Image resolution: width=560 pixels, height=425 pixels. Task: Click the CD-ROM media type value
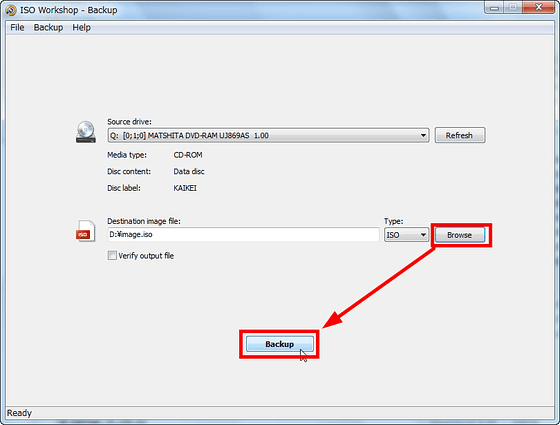[x=188, y=155]
